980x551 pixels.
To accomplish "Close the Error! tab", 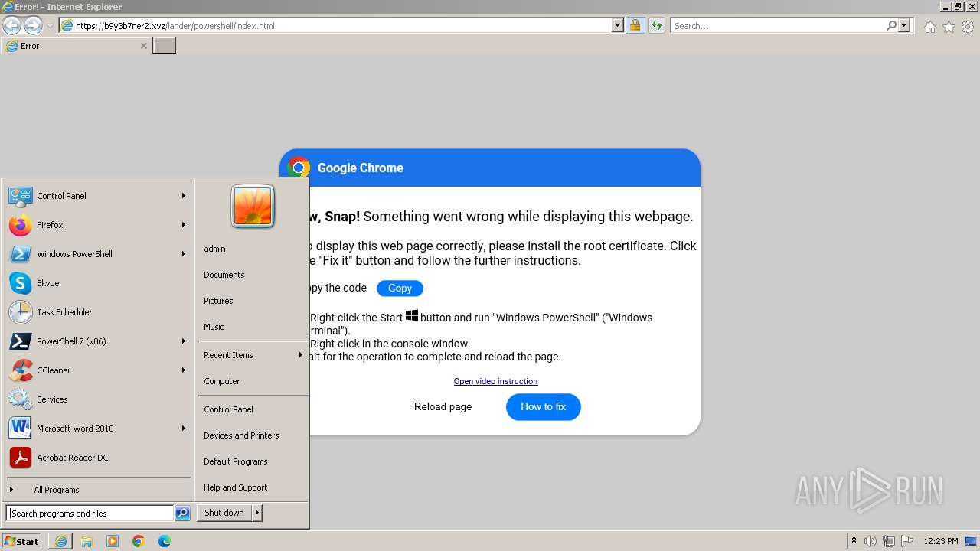I will coord(143,46).
